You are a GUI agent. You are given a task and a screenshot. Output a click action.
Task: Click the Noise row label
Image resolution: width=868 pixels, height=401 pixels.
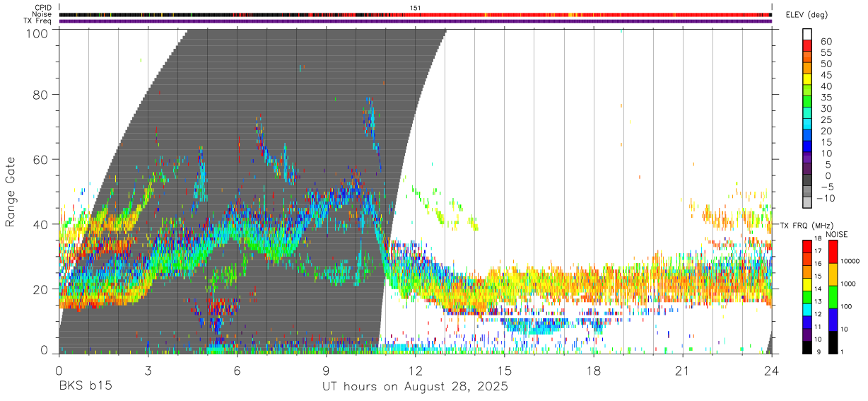click(42, 14)
